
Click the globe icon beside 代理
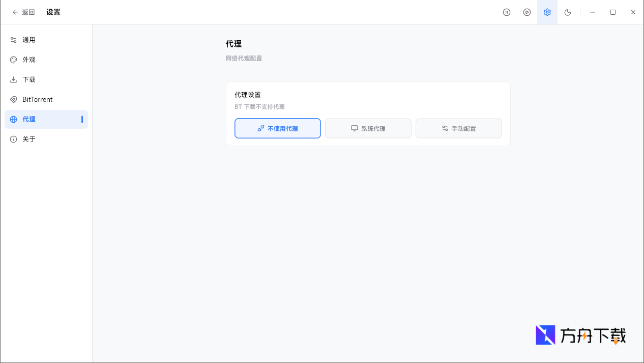click(x=13, y=119)
